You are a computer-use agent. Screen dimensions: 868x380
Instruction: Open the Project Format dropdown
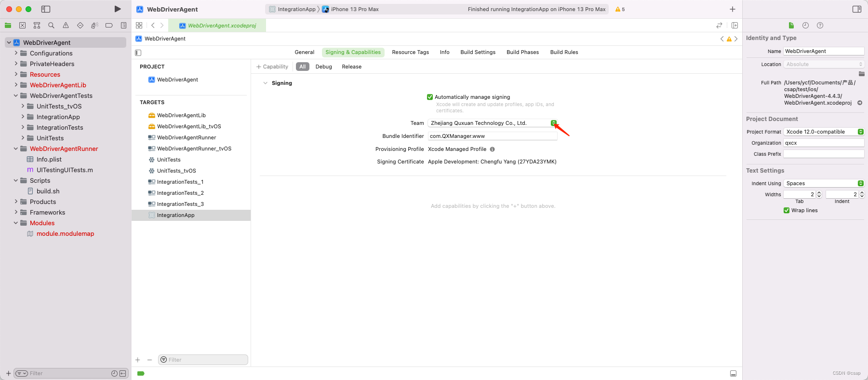824,132
